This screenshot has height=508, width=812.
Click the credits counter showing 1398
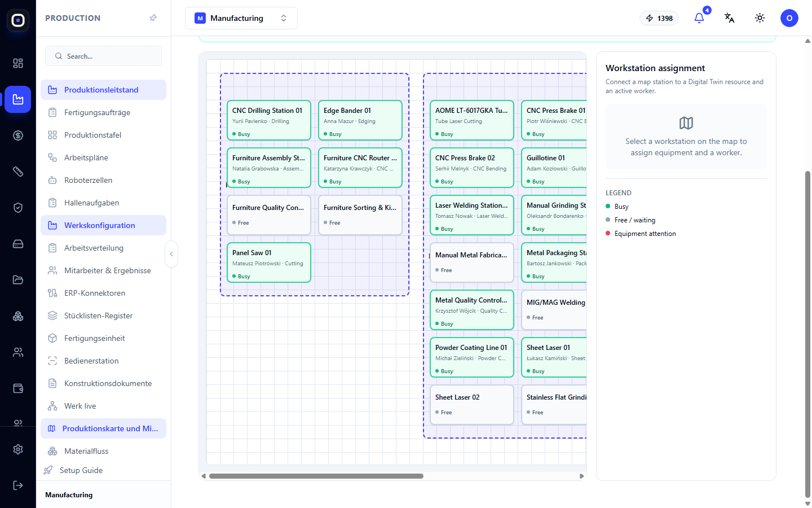659,18
